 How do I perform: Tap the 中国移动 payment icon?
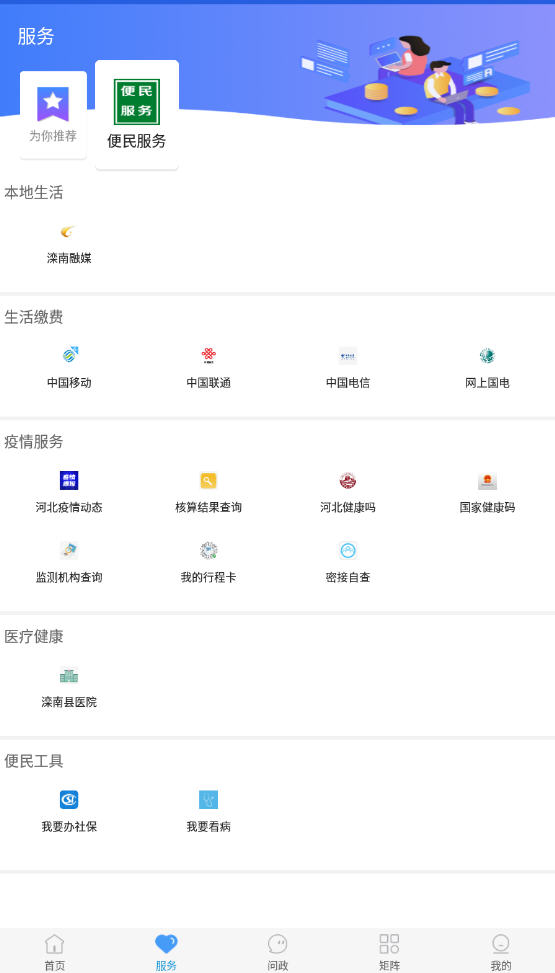click(69, 356)
